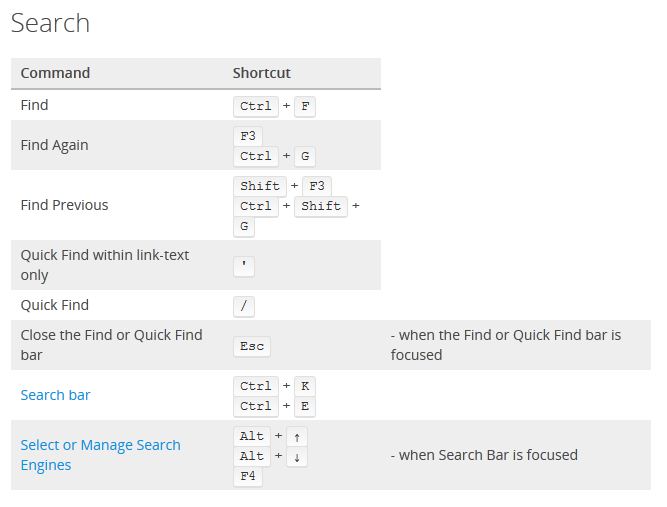Click the apostrophe key badge
The height and width of the screenshot is (507, 667).
[x=244, y=266]
